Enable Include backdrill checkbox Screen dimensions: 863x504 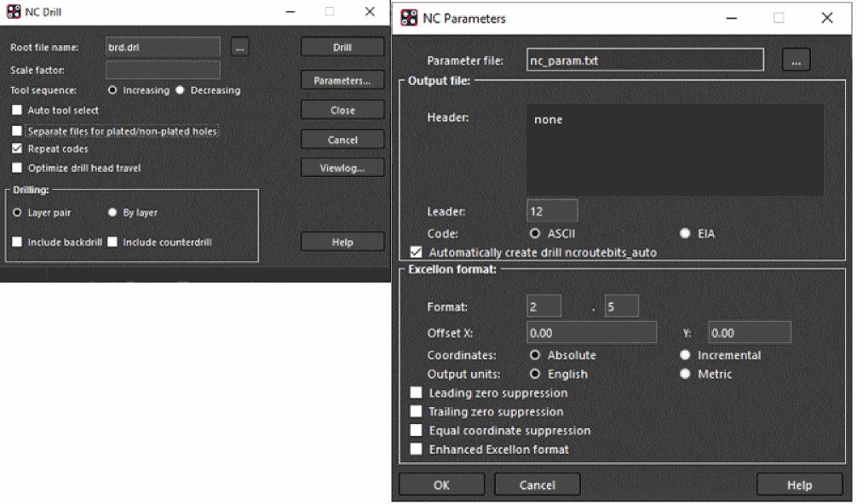click(17, 242)
